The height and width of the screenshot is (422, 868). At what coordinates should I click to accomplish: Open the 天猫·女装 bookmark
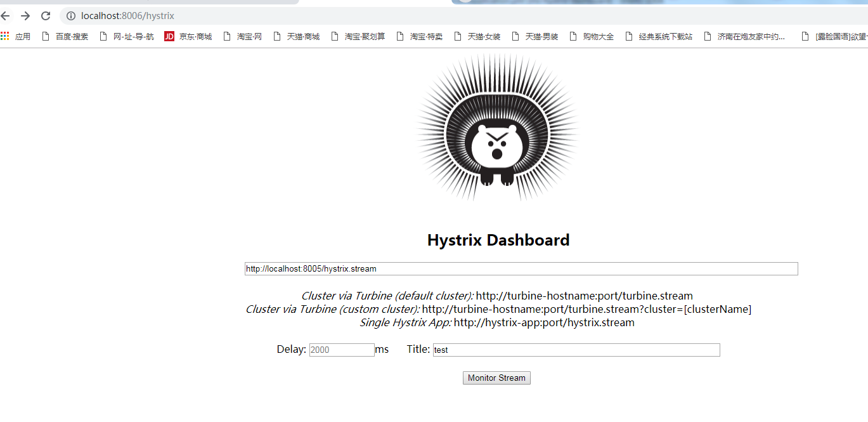[483, 36]
